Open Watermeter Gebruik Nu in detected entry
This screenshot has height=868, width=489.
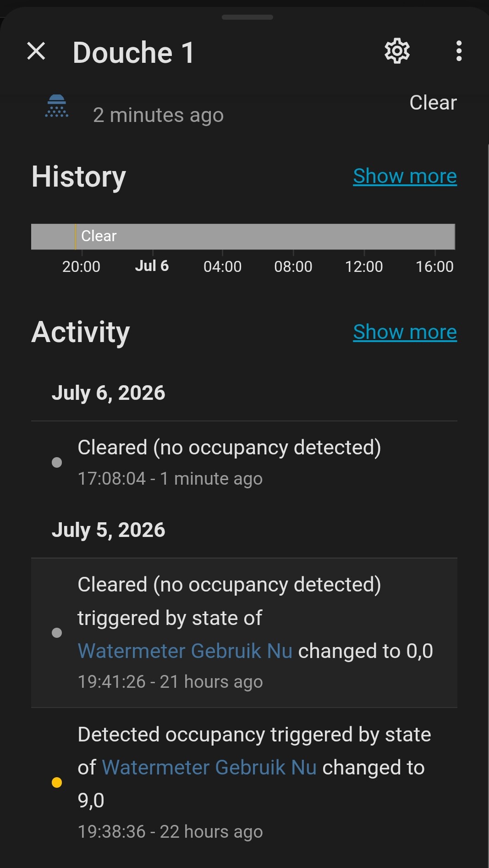click(x=209, y=768)
